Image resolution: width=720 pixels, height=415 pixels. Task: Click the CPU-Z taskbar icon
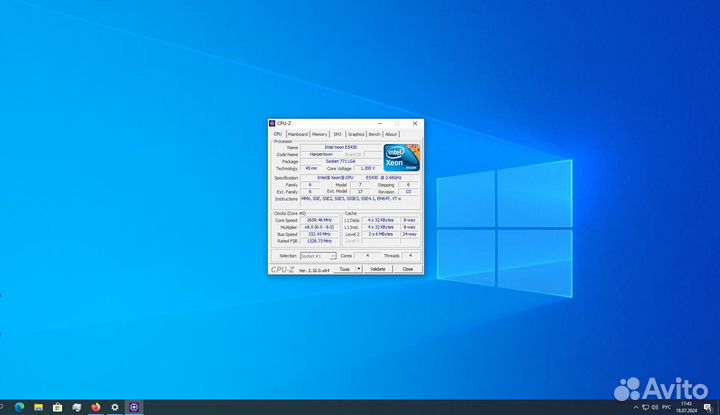(x=134, y=408)
